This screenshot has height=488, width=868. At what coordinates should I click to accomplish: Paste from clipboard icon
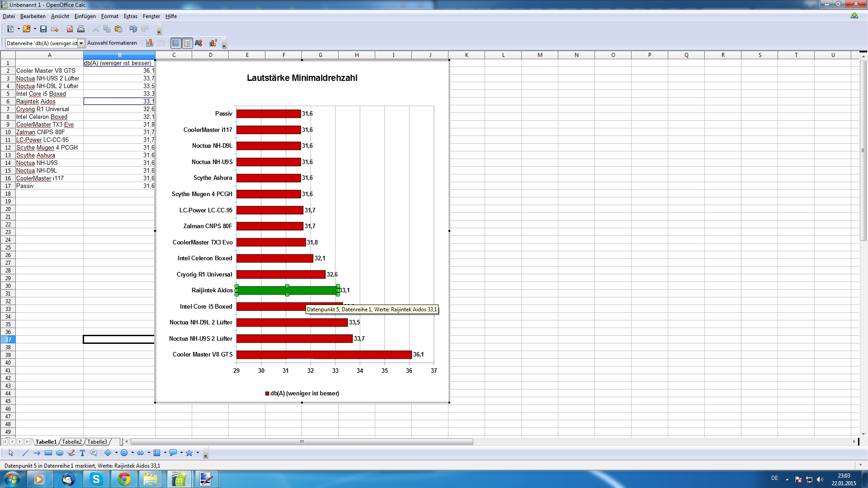pyautogui.click(x=118, y=29)
